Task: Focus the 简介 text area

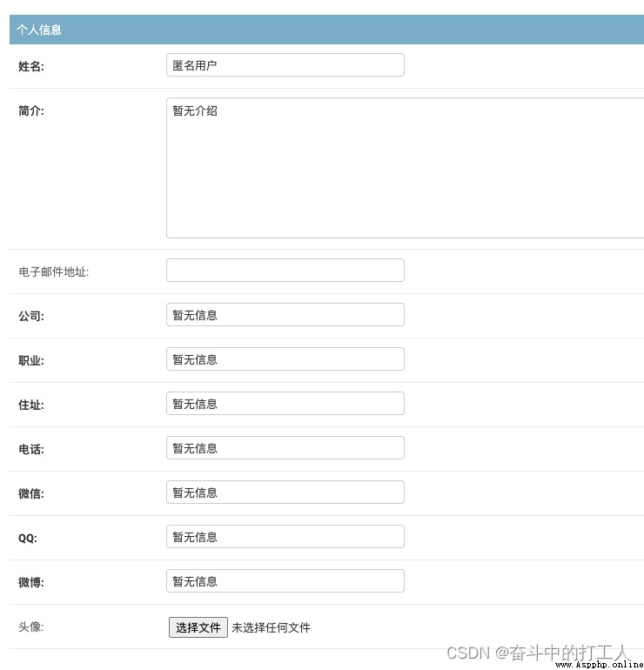Action: click(x=406, y=168)
